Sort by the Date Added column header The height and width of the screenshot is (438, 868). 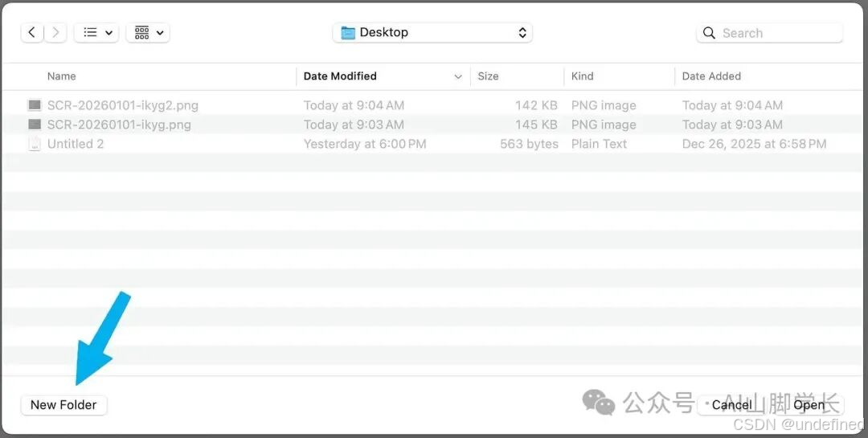(x=711, y=76)
